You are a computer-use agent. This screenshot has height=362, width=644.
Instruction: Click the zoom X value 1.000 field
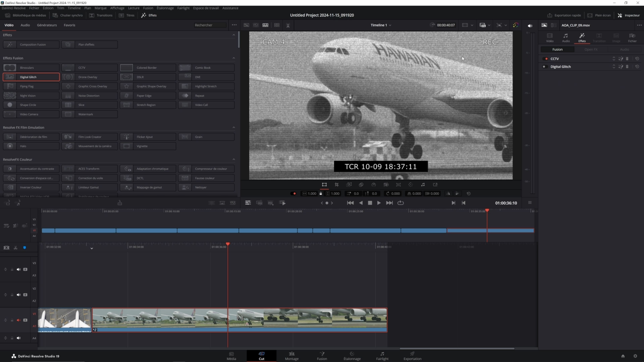[309, 194]
